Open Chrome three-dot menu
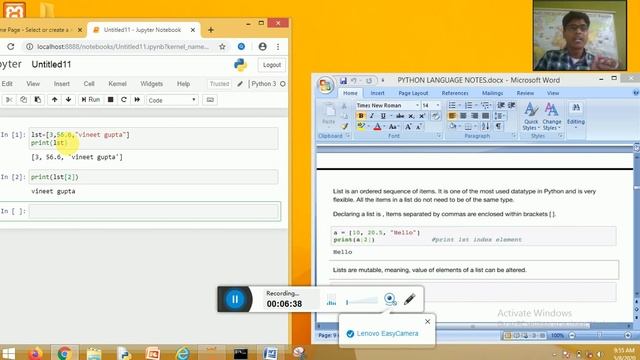 [278, 47]
